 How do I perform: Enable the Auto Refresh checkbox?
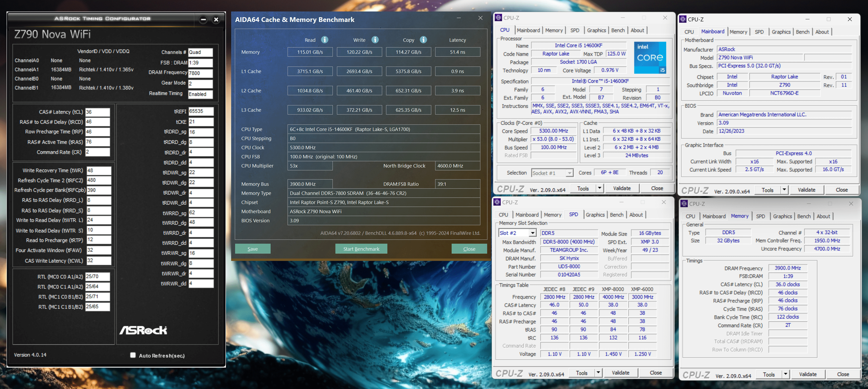point(133,355)
